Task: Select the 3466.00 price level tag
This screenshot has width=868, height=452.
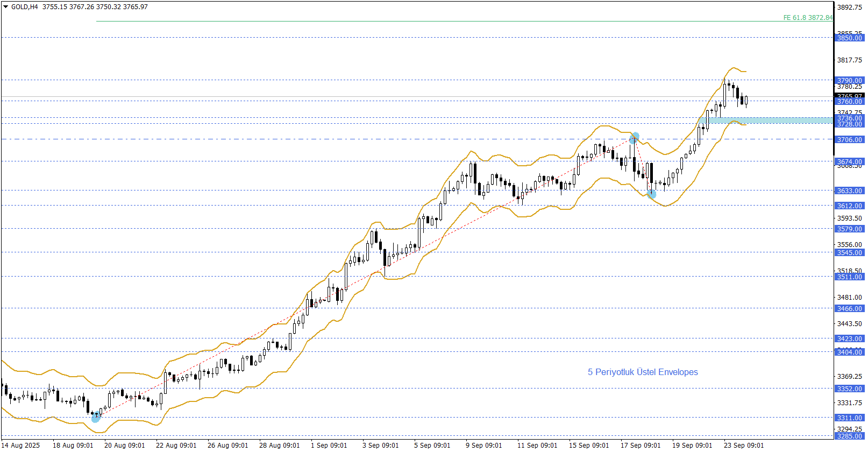Action: (x=849, y=308)
